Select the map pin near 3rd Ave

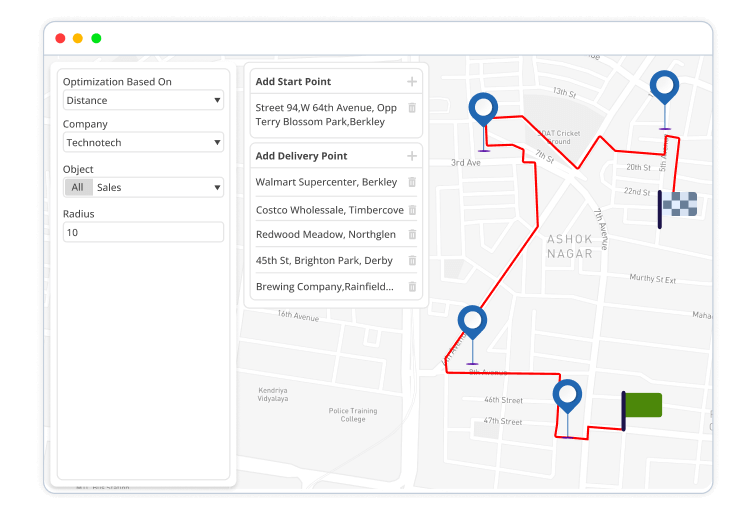click(484, 110)
